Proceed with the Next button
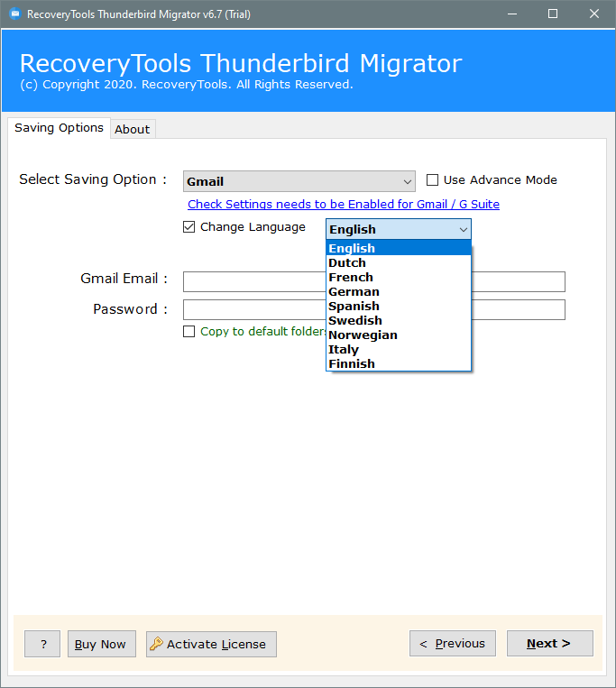Screen dimensions: 616x688 (550, 643)
